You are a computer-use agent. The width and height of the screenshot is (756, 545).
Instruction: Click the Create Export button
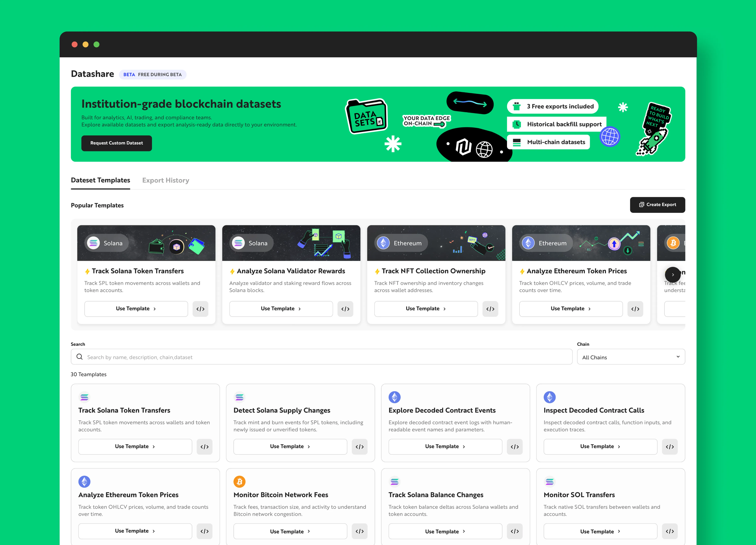658,205
